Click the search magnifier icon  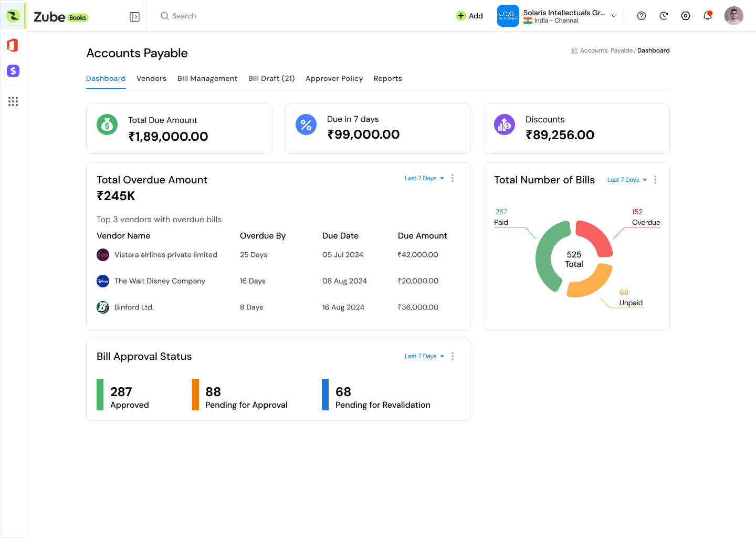click(165, 16)
